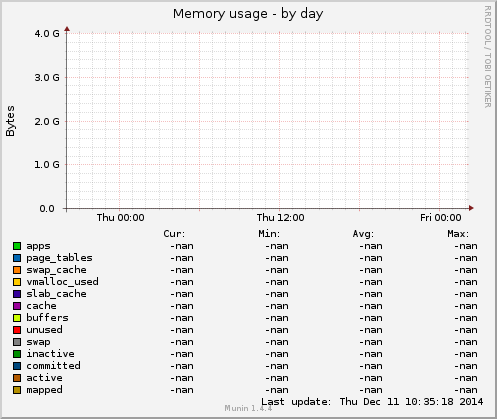497x419 pixels.
Task: Click the 'Thu 12:00' time label
Action: [x=281, y=218]
